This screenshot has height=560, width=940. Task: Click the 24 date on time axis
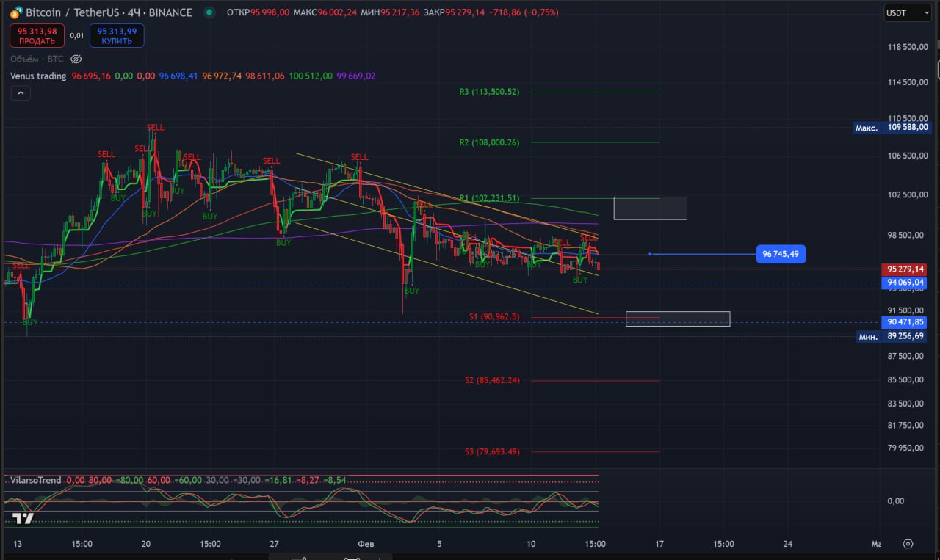click(x=788, y=544)
